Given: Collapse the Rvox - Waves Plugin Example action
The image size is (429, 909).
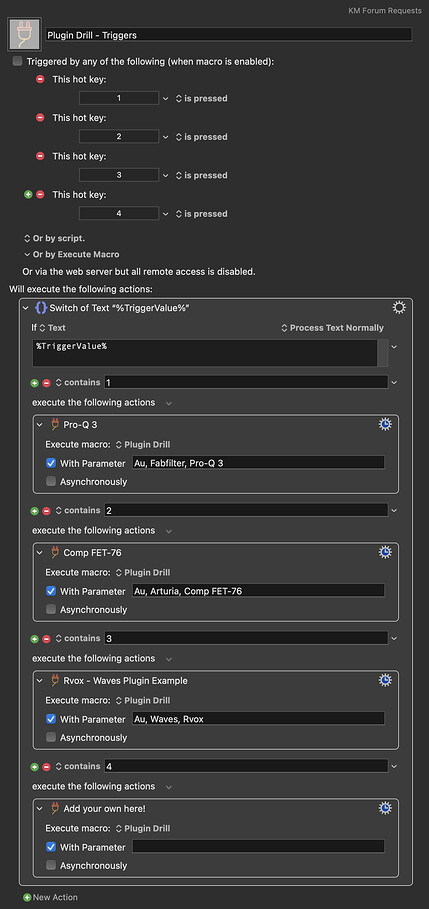Looking at the screenshot, I should 40,681.
